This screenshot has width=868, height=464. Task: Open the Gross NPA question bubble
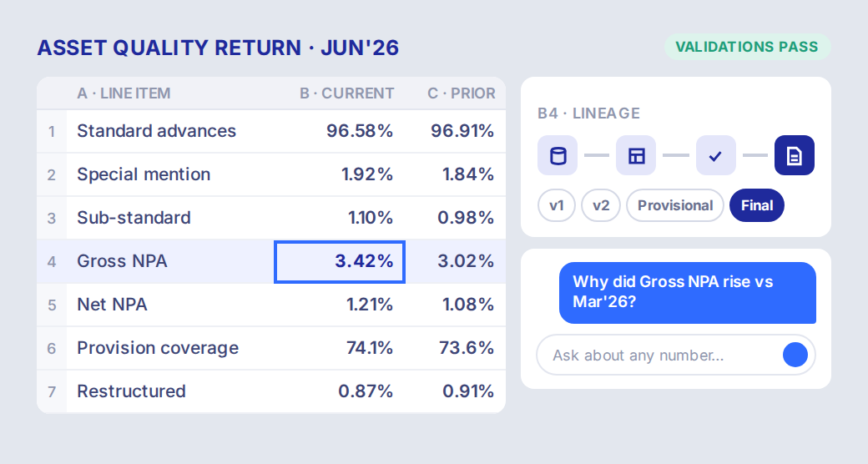point(688,293)
